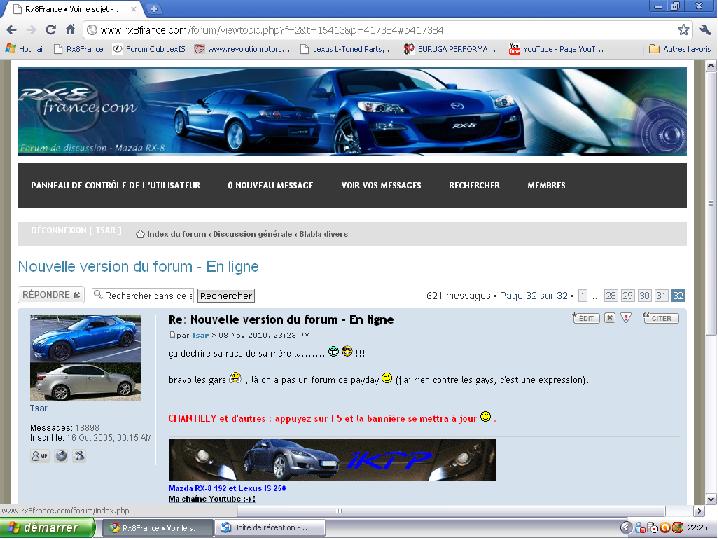718x539 pixels.
Task: Open a new browser tab
Action: [x=154, y=8]
